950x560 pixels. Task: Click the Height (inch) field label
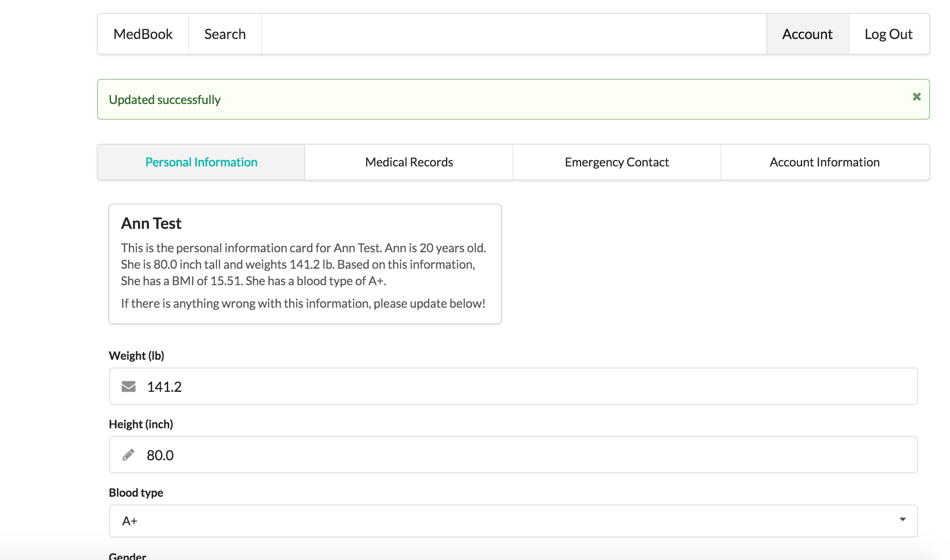click(x=141, y=424)
